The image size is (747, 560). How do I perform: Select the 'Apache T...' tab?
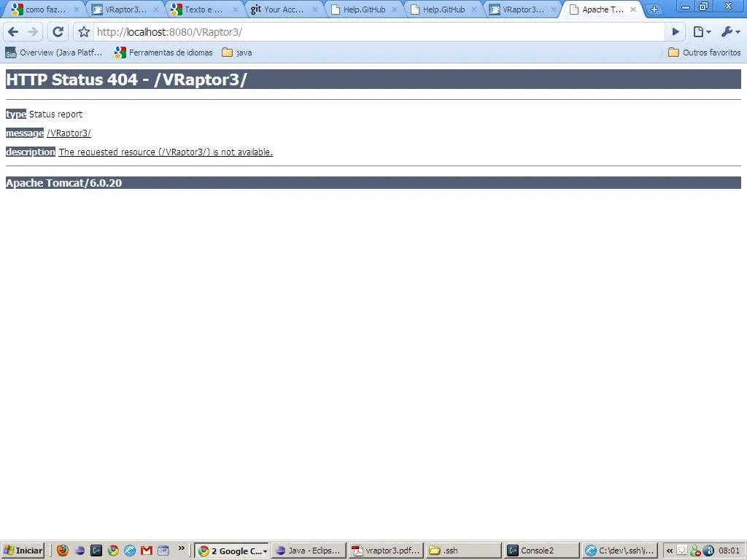(x=601, y=9)
